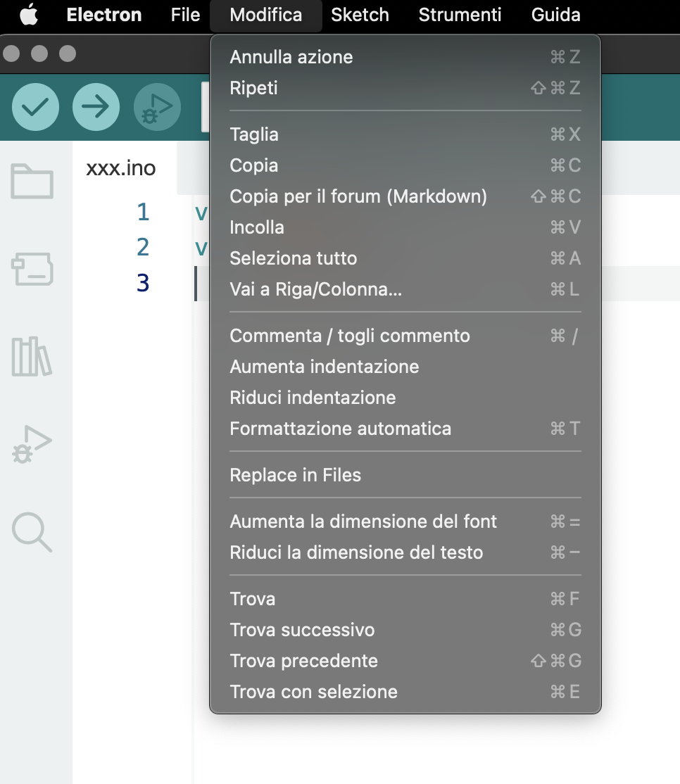Select Aumenta la dimensione del font

point(405,522)
